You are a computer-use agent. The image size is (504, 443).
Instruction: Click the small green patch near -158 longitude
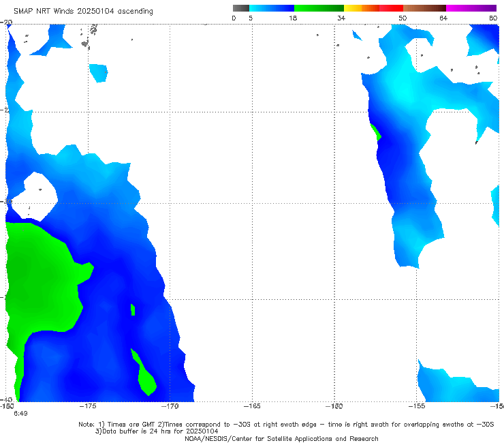point(376,132)
